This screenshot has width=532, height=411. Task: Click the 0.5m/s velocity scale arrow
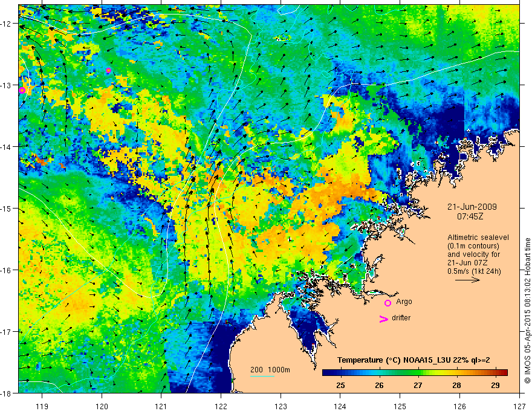467,280
